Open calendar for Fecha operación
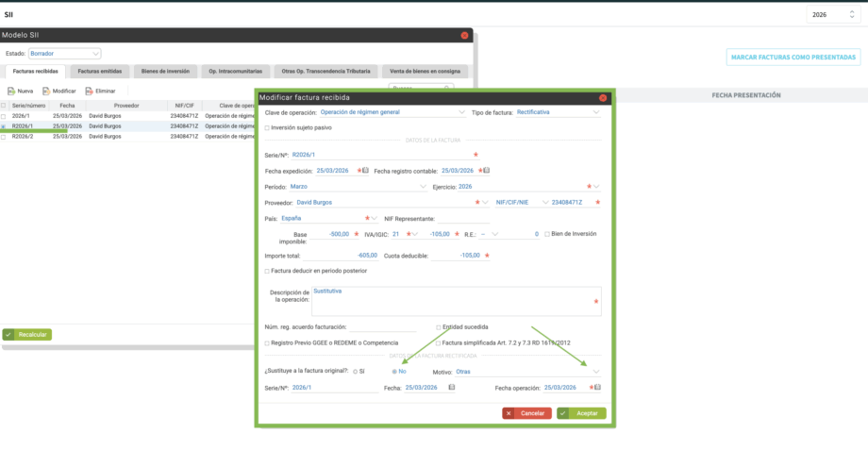The image size is (868, 450). [x=596, y=387]
